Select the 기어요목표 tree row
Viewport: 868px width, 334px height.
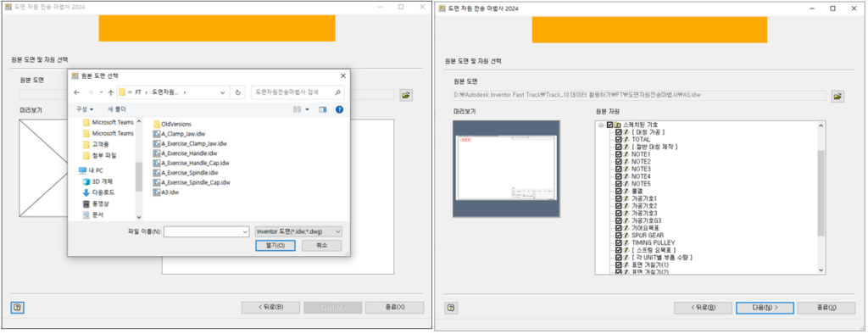pyautogui.click(x=637, y=228)
